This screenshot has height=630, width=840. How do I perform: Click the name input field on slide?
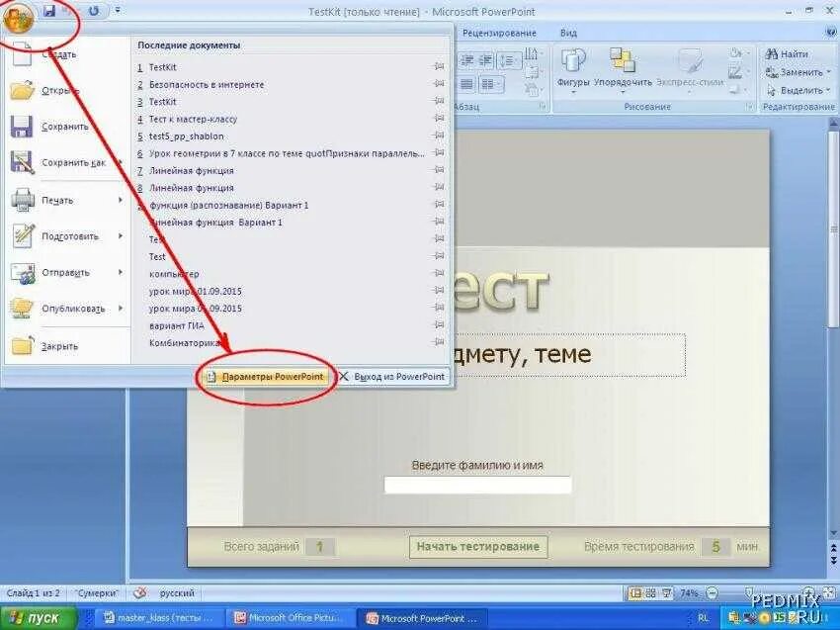tap(478, 485)
